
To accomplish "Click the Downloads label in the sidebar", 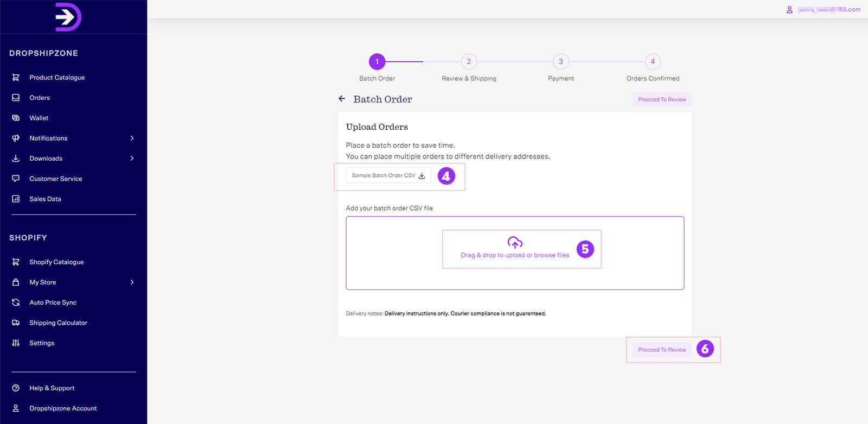I will (46, 159).
